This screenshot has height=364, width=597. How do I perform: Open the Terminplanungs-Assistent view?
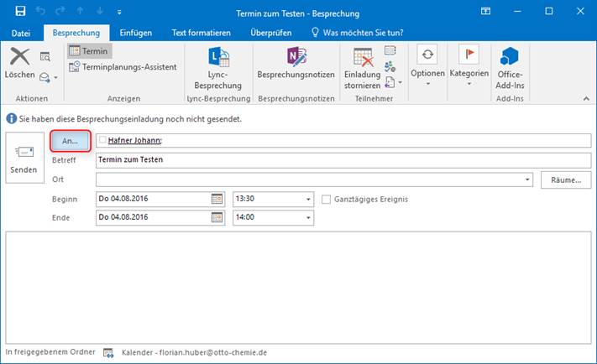coord(123,67)
